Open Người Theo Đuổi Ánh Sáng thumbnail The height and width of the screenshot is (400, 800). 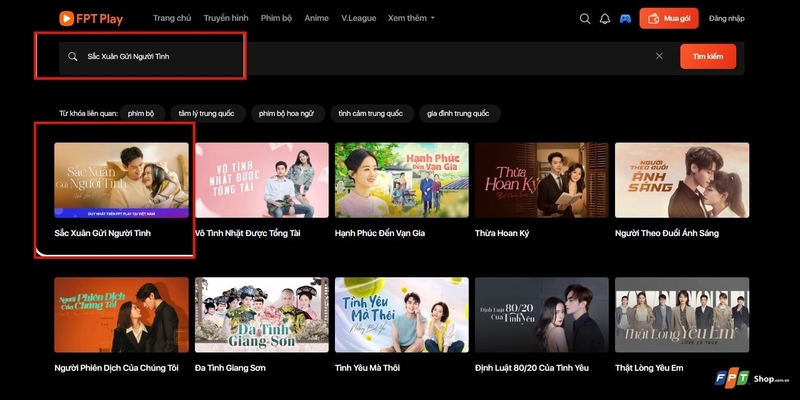pos(682,180)
